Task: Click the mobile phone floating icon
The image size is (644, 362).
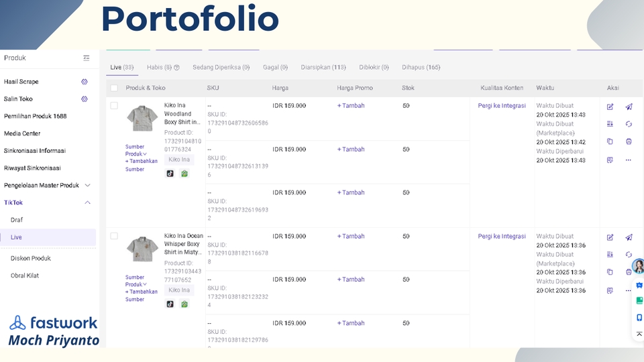Action: click(639, 318)
